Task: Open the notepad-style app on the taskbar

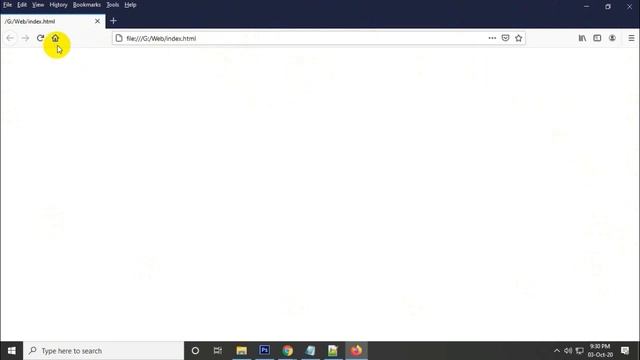Action: 310,351
